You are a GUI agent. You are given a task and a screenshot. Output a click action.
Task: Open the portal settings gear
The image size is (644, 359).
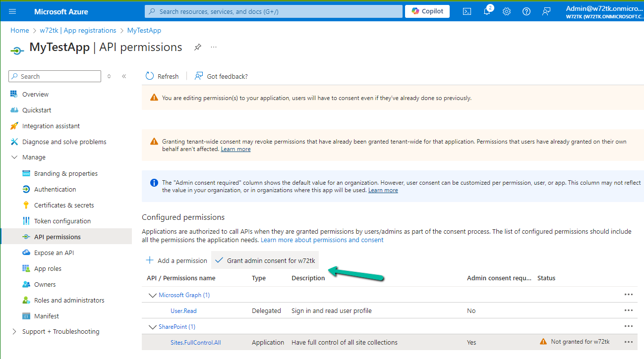(506, 11)
